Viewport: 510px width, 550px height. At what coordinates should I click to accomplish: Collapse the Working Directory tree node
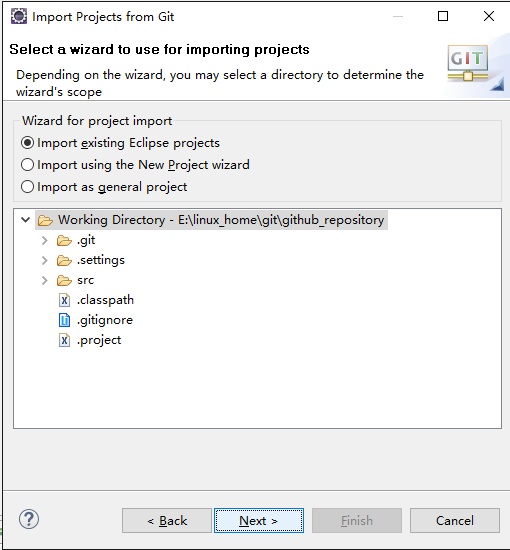26,220
